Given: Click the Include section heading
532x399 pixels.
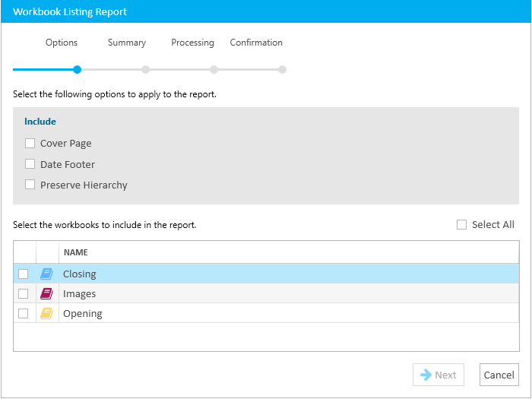Looking at the screenshot, I should coord(40,122).
